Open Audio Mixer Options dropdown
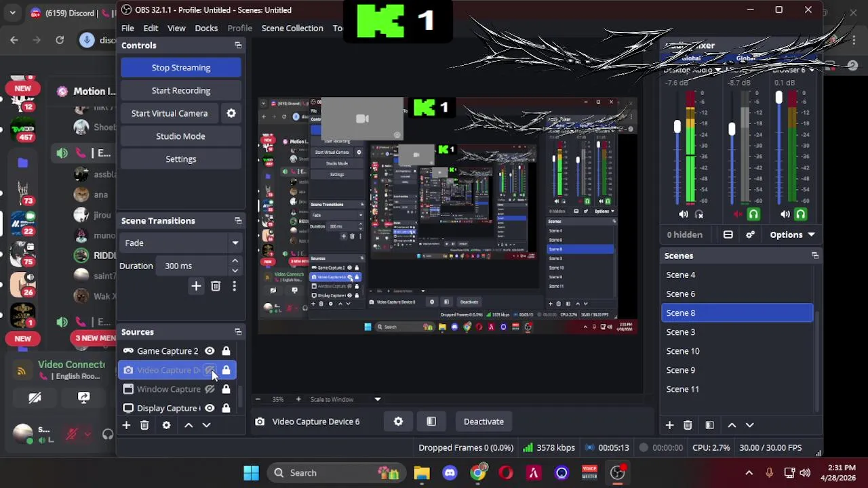This screenshot has width=868, height=488. 791,235
